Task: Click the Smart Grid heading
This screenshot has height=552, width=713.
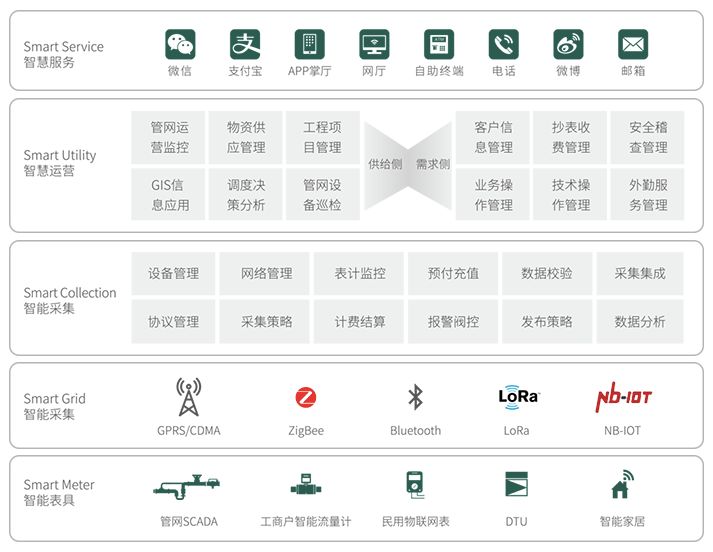Action: pyautogui.click(x=55, y=399)
